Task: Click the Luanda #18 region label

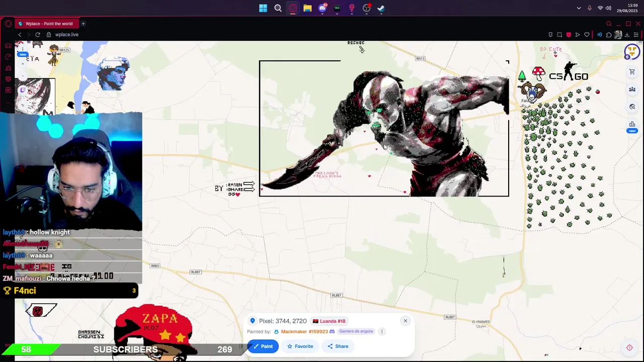Action: 329,321
